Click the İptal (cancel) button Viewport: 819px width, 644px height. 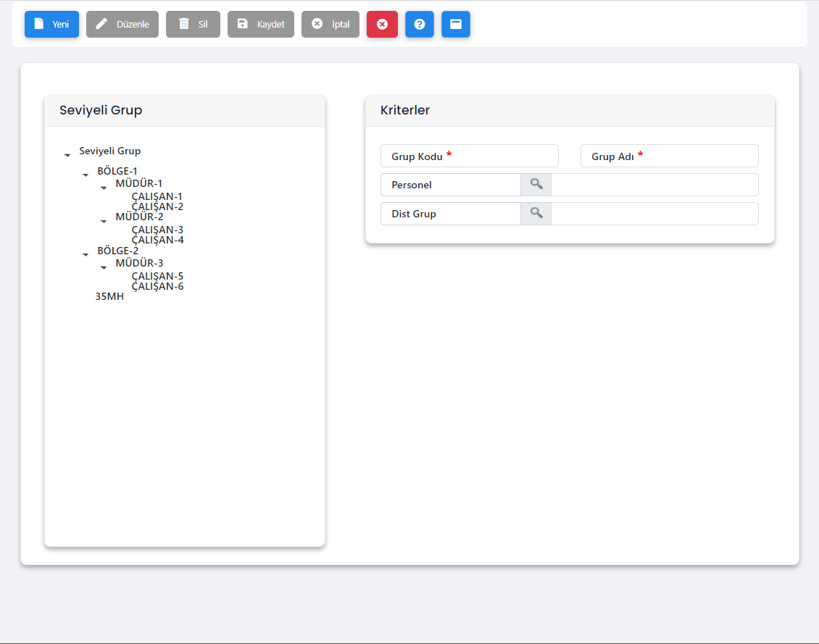(x=330, y=24)
